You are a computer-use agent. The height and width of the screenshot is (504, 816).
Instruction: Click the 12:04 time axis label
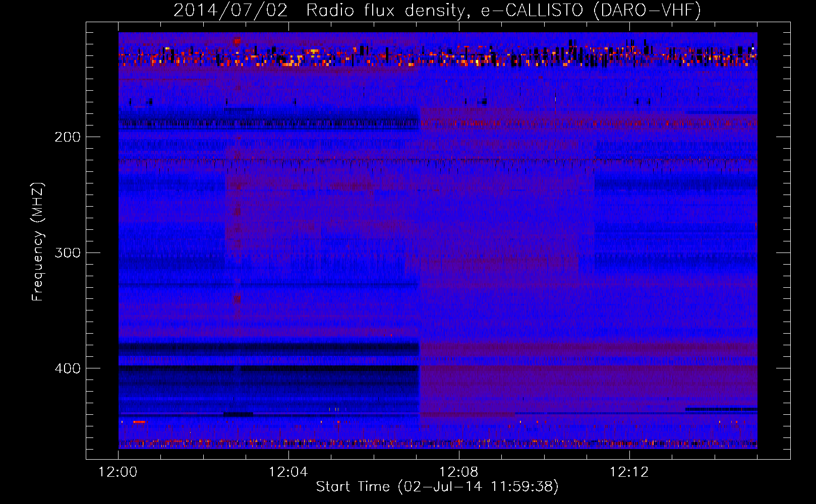click(x=288, y=472)
